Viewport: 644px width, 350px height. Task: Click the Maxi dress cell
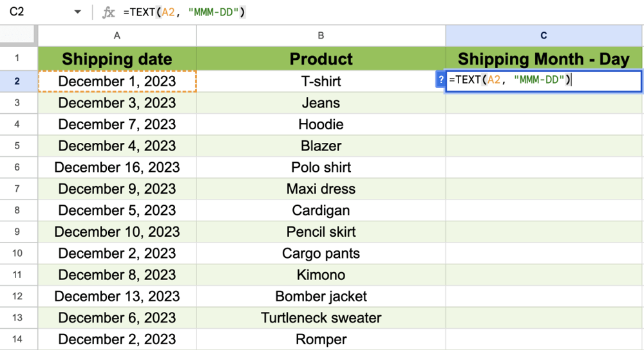pos(321,189)
